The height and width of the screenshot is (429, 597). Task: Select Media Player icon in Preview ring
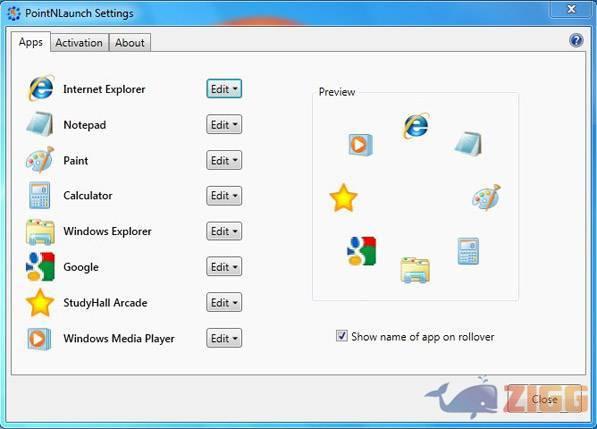click(361, 145)
